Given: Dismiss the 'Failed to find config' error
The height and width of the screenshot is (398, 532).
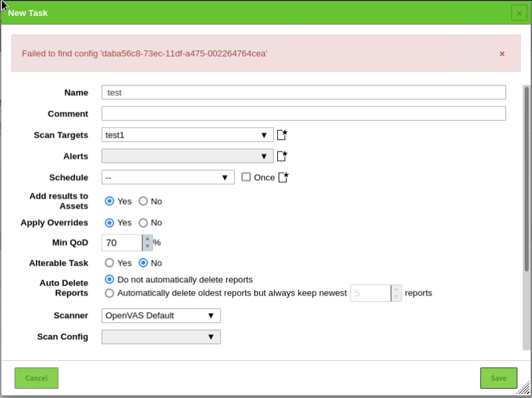Looking at the screenshot, I should [502, 54].
